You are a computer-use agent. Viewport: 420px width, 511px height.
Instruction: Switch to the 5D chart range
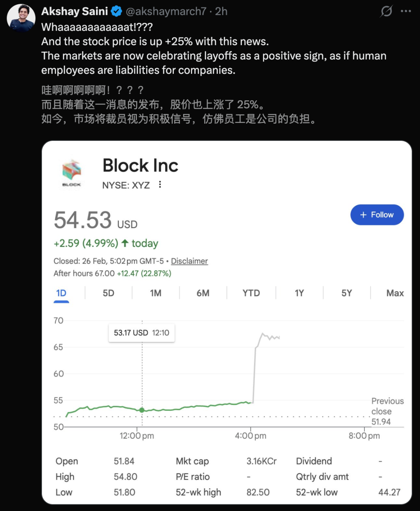click(x=108, y=293)
